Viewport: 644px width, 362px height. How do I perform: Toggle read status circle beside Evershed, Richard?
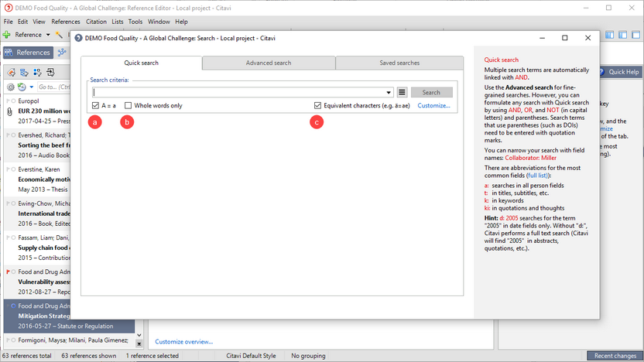pos(14,135)
